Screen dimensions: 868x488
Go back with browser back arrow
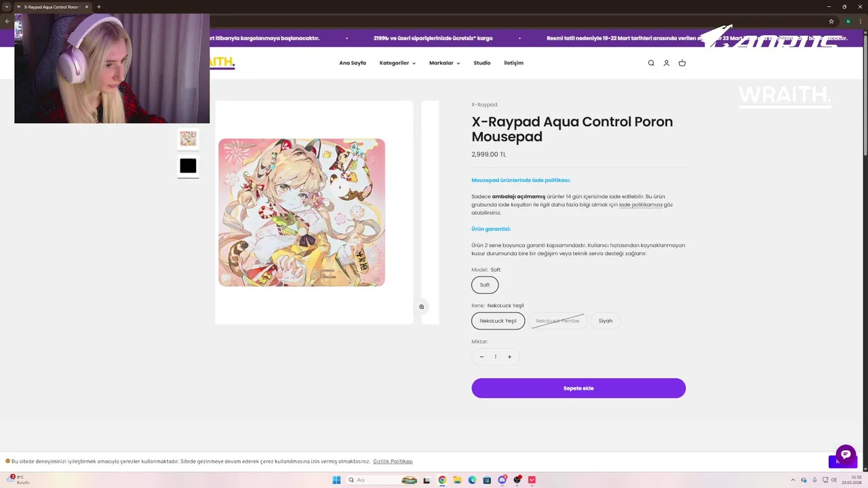point(7,21)
